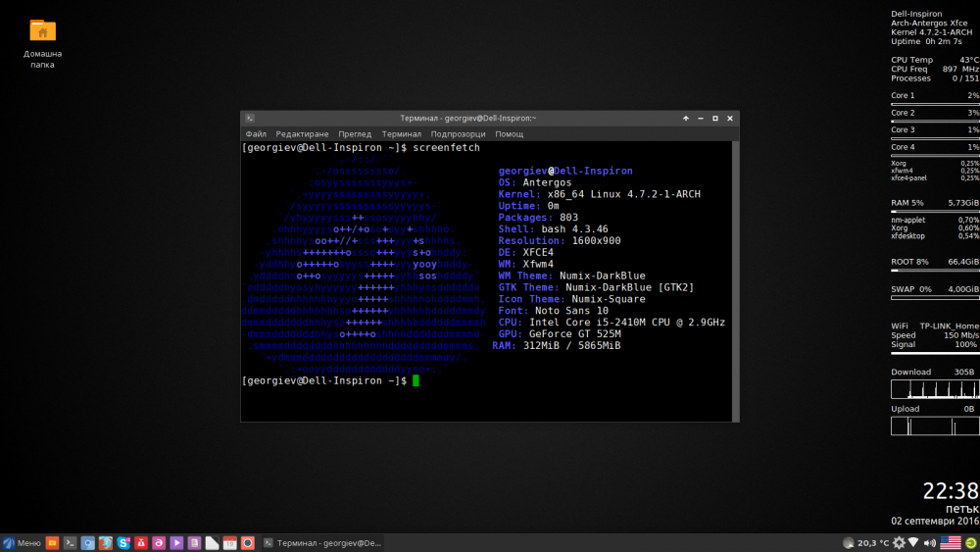Click the green logout session icon

click(970, 542)
